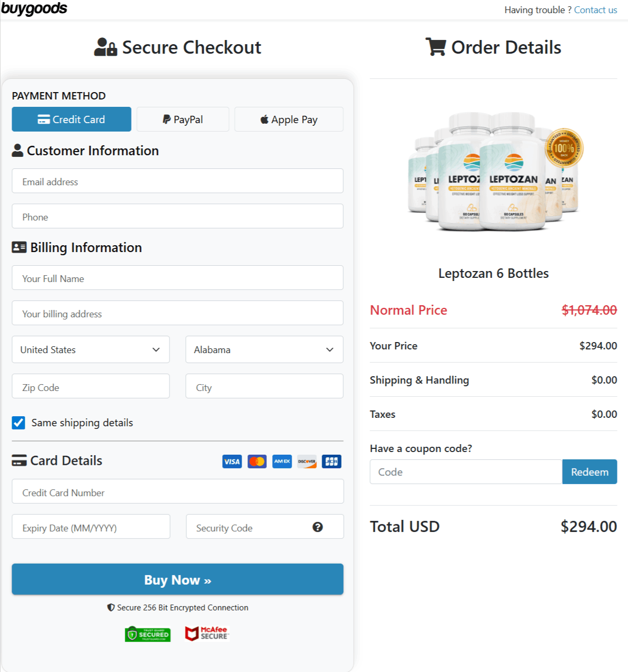Open the security code help icon

click(317, 527)
